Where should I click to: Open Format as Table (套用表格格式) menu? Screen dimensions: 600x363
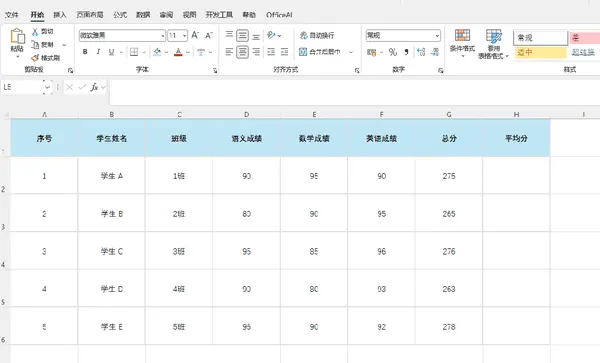(494, 44)
